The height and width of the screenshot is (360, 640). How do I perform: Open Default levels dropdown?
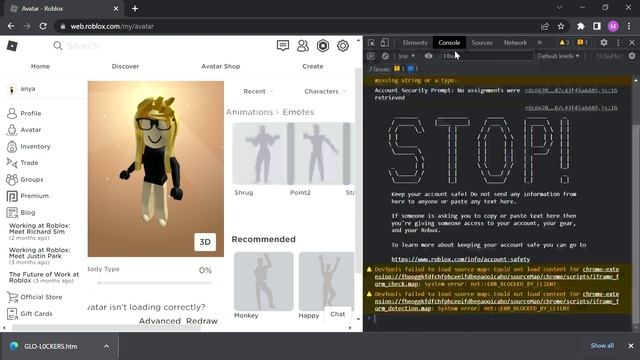click(558, 56)
